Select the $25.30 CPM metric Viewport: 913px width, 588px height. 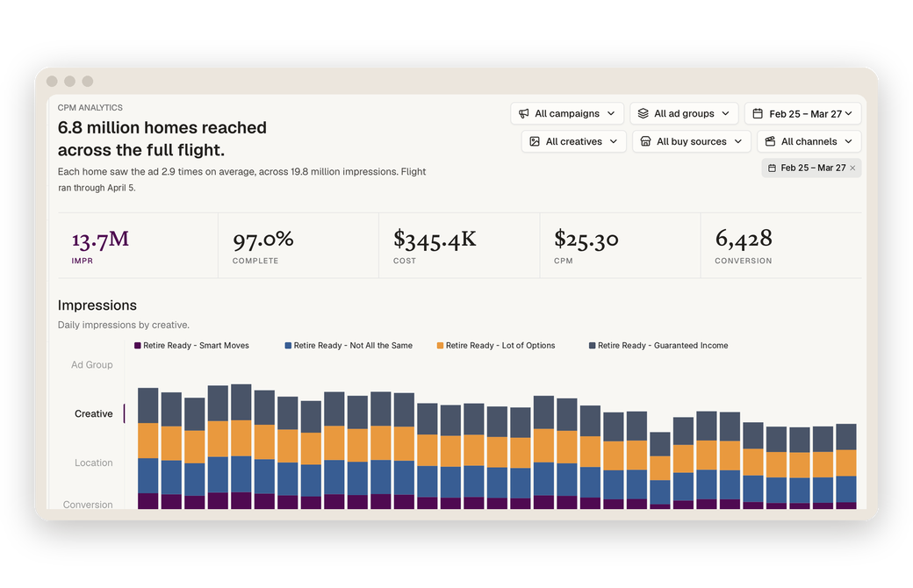pyautogui.click(x=620, y=246)
